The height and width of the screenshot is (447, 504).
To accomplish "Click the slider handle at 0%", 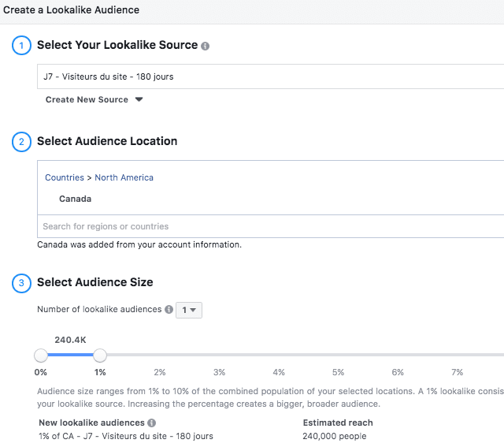I will click(41, 355).
